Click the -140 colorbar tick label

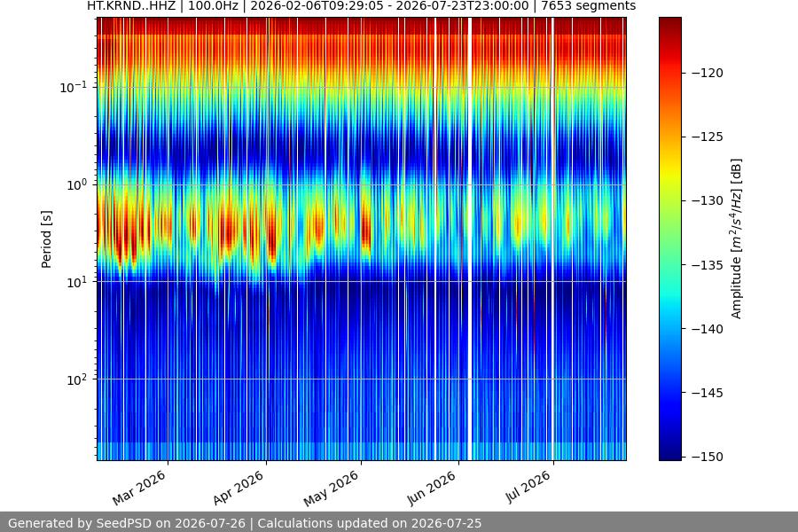pos(707,329)
